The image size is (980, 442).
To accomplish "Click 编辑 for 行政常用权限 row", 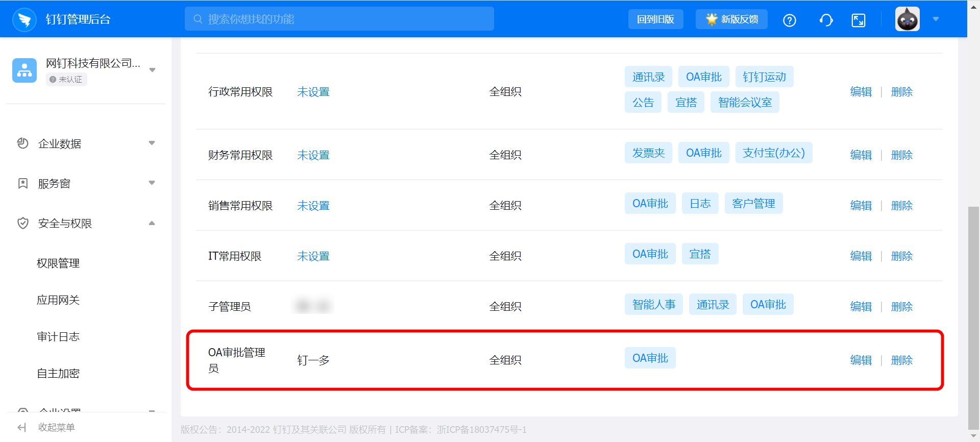I will [x=861, y=92].
